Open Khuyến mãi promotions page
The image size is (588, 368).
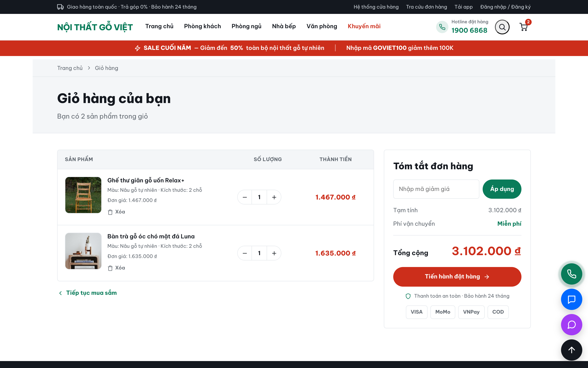click(x=364, y=26)
